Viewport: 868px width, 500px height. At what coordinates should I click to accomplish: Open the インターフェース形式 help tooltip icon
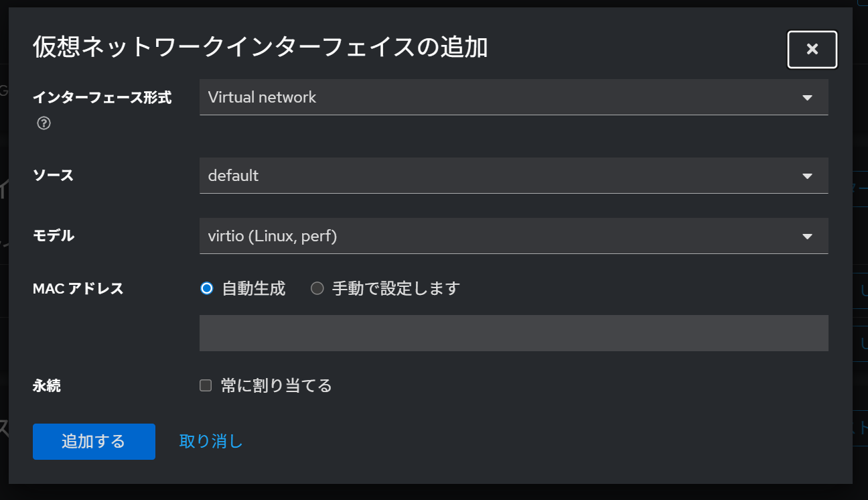click(43, 123)
